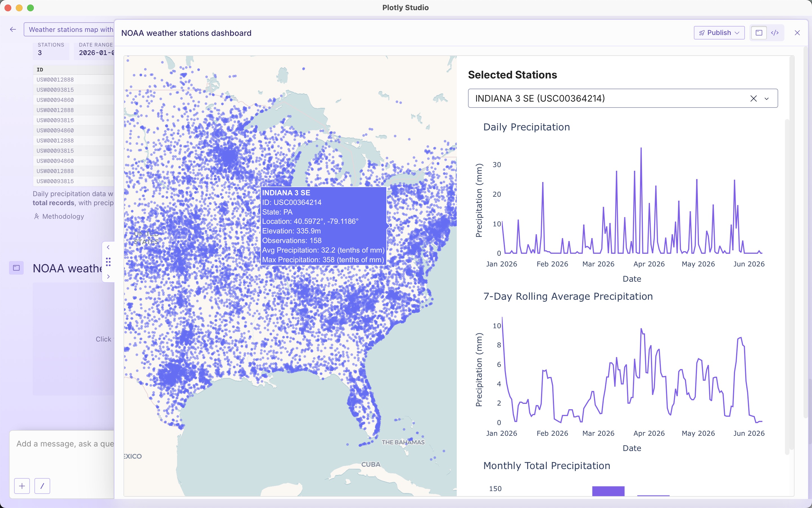Expand the Selected Stations dropdown arrow
The width and height of the screenshot is (812, 508).
[x=766, y=98]
